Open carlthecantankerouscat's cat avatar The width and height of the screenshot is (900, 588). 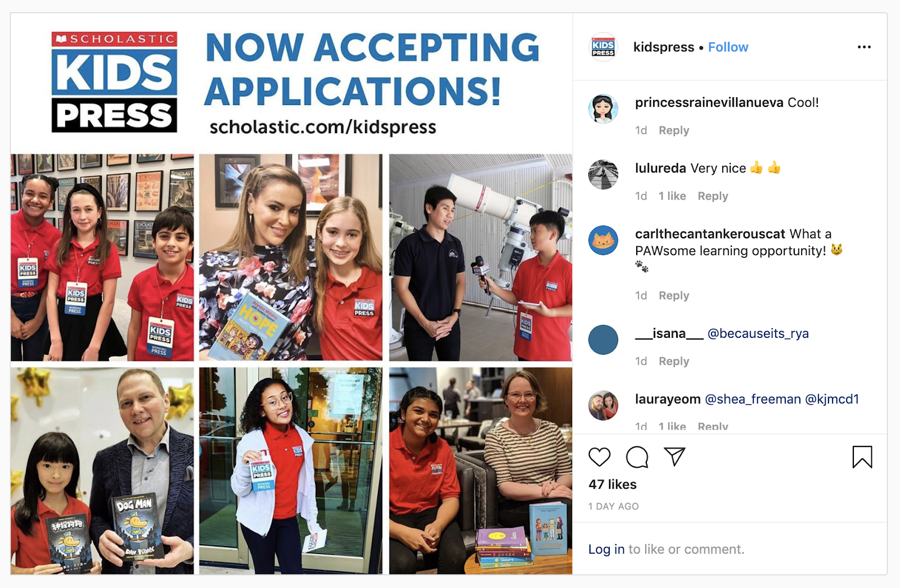click(x=603, y=240)
